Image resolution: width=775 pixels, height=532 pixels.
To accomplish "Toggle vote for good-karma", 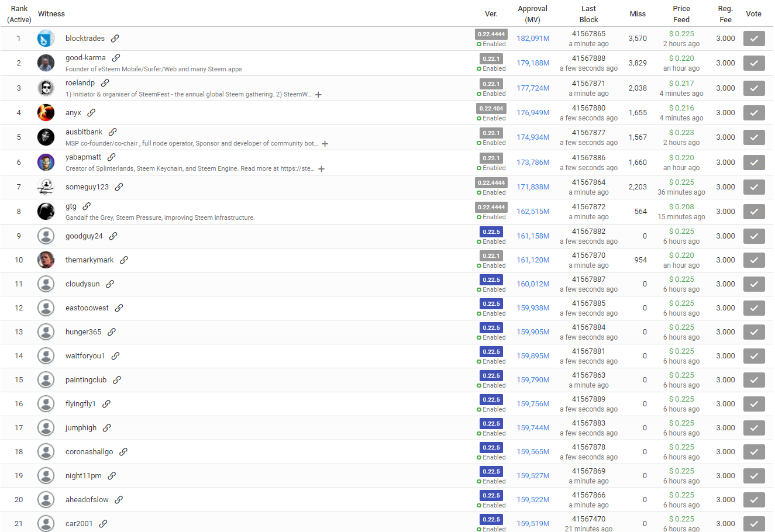I will click(x=754, y=63).
